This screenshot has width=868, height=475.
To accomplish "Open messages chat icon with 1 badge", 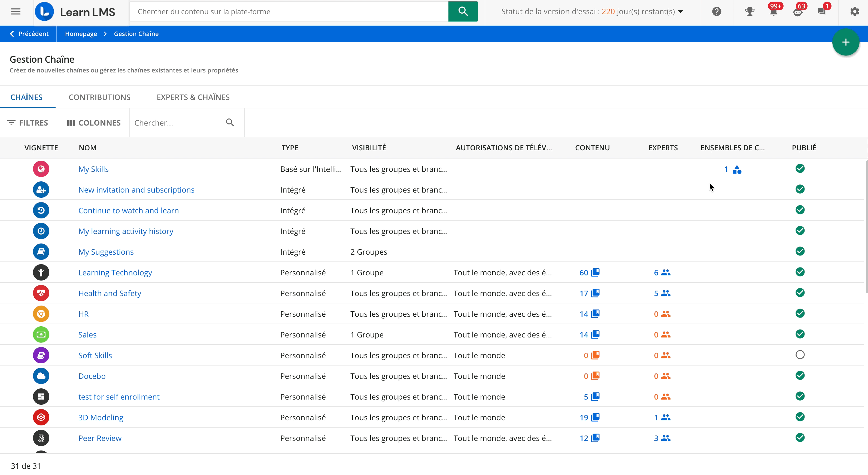I will pyautogui.click(x=821, y=12).
